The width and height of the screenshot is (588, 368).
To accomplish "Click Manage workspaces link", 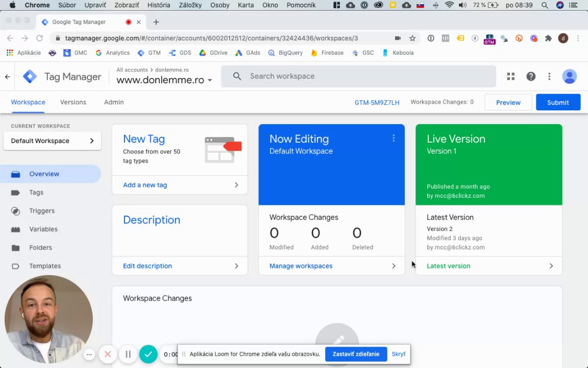I will coord(301,266).
